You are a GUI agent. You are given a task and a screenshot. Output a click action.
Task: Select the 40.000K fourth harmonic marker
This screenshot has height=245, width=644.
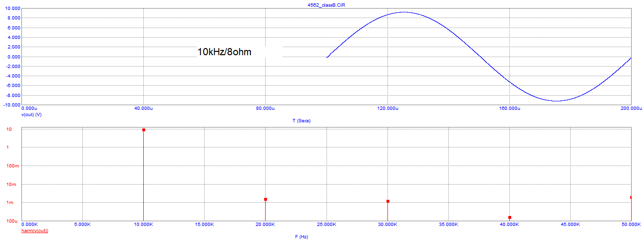510,217
